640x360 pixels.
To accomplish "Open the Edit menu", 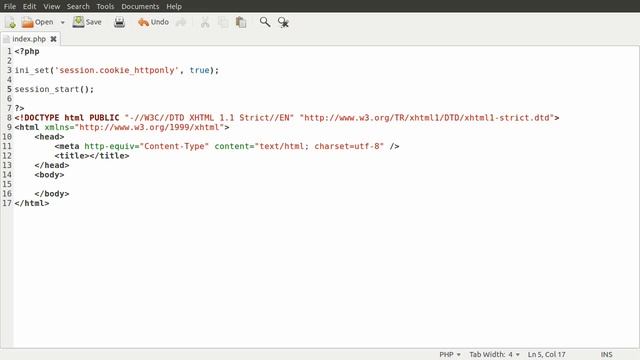I will pos(29,7).
